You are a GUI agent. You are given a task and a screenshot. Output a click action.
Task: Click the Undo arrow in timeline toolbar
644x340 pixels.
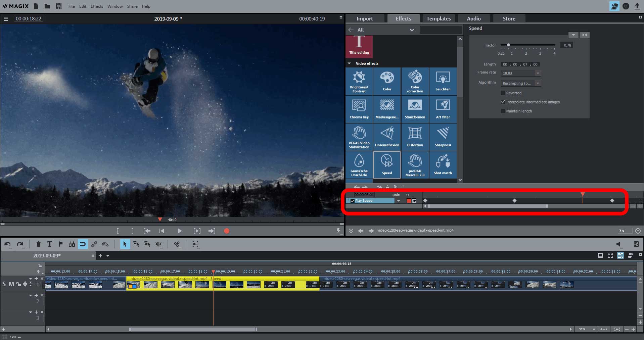coord(8,244)
